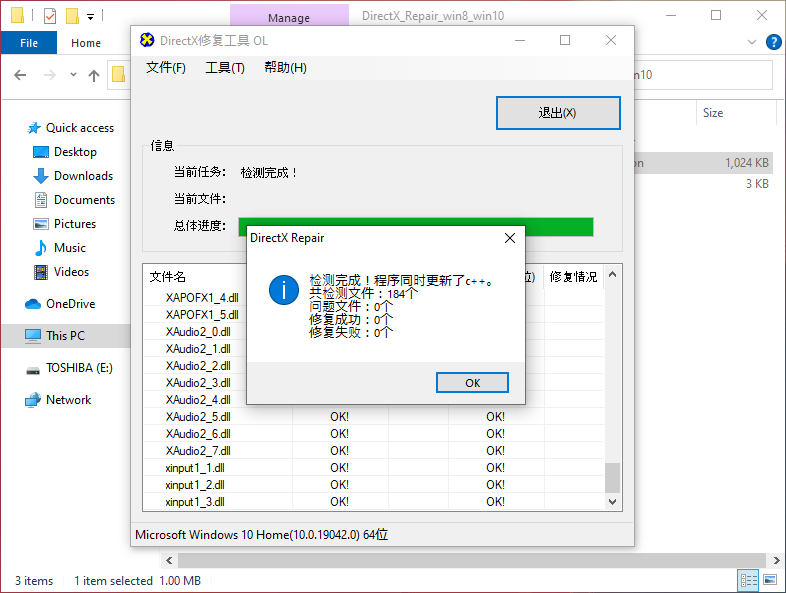This screenshot has height=593, width=786.
Task: Click the Up one level arrow
Action: [x=94, y=75]
